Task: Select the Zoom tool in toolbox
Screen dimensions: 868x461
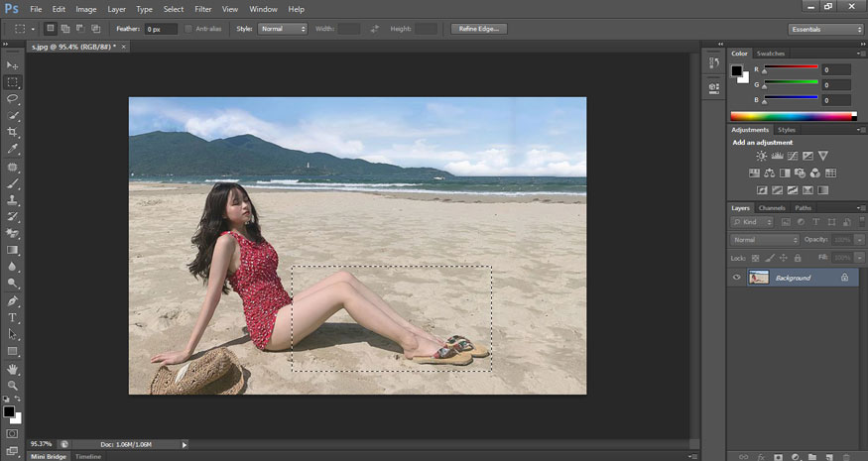Action: [13, 385]
